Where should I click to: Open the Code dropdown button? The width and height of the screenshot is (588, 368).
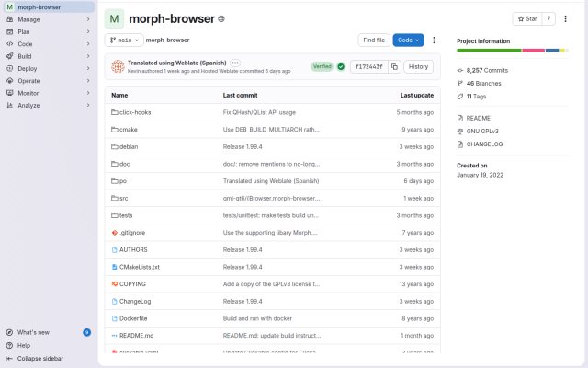pyautogui.click(x=408, y=40)
